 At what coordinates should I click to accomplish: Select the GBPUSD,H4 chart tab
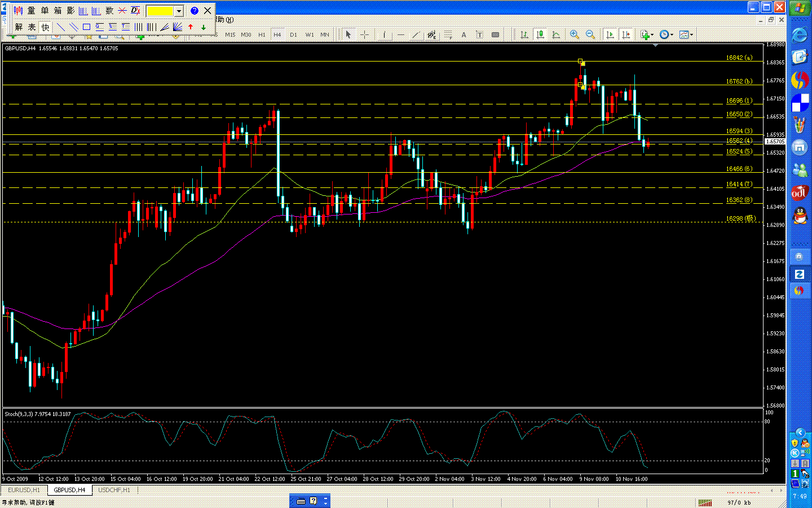[69, 490]
